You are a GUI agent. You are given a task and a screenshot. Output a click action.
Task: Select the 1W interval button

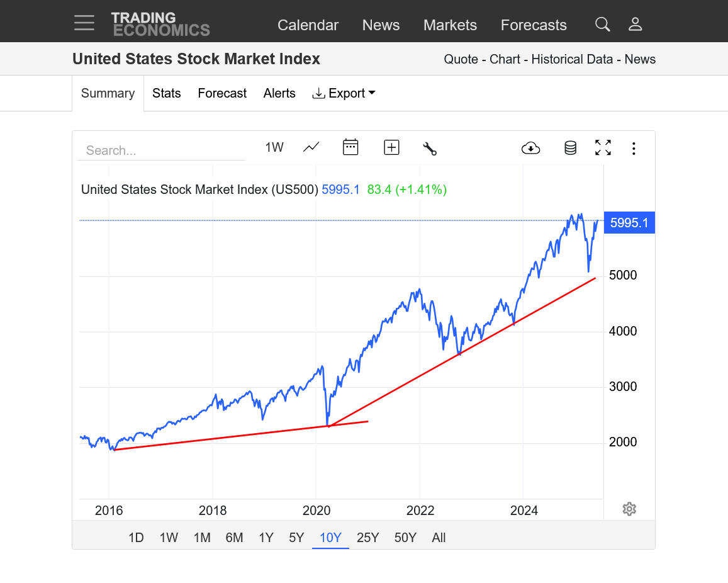pyautogui.click(x=274, y=148)
